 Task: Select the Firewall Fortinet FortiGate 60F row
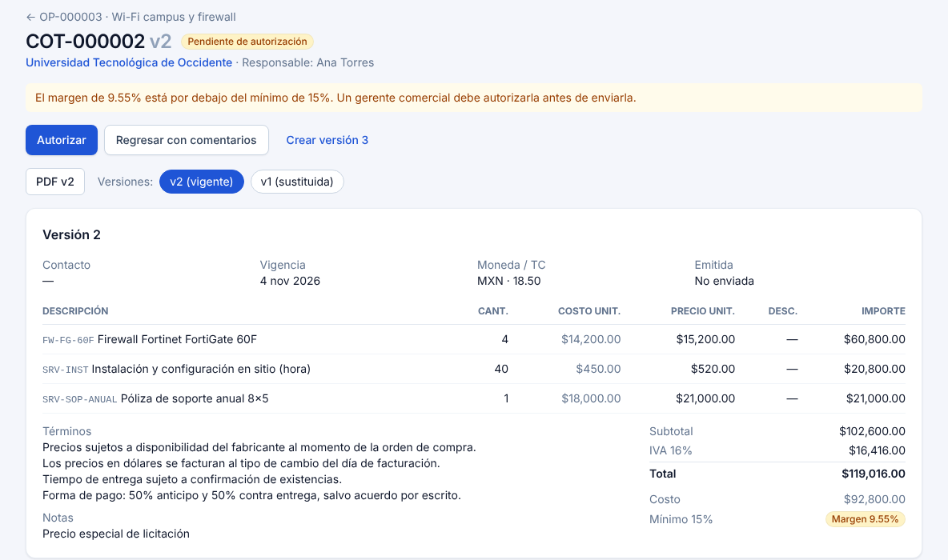[x=474, y=339]
